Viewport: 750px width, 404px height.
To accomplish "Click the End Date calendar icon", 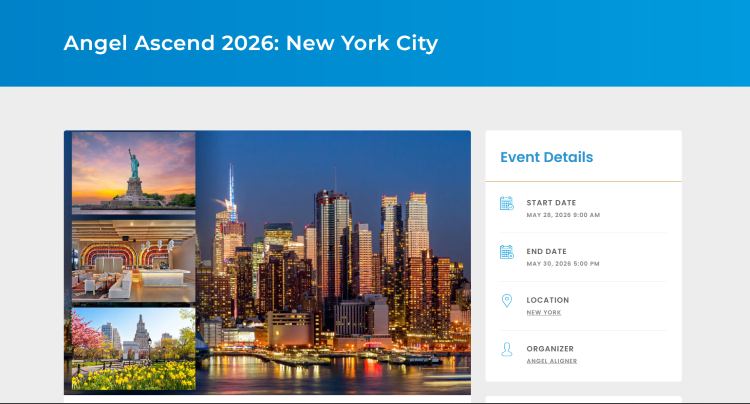I will (507, 252).
